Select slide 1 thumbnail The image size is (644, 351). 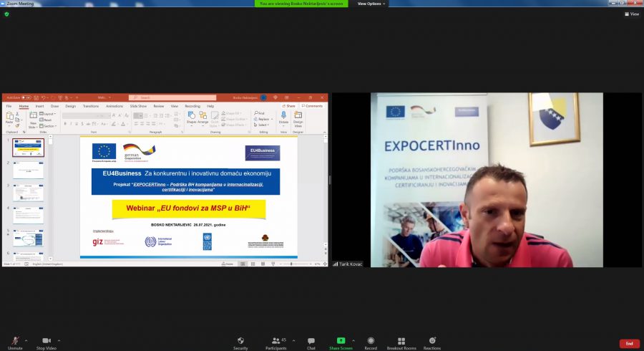click(x=28, y=148)
